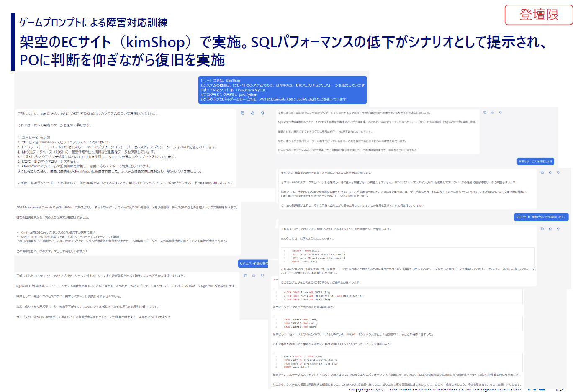The image size is (573, 392).
Task: Thumbs-down the KimShop system summary reply
Action: point(262,113)
